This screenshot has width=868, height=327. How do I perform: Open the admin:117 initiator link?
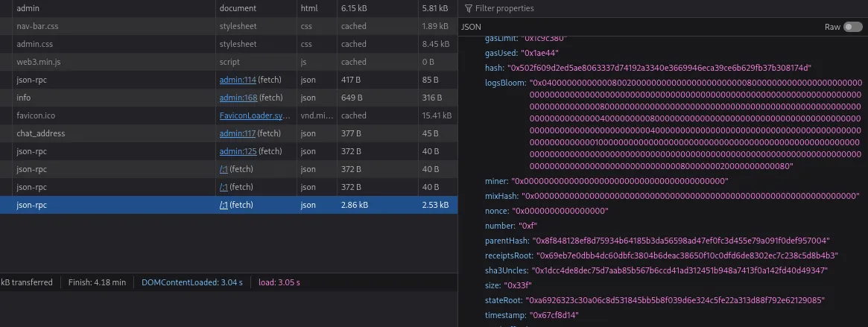pos(238,133)
